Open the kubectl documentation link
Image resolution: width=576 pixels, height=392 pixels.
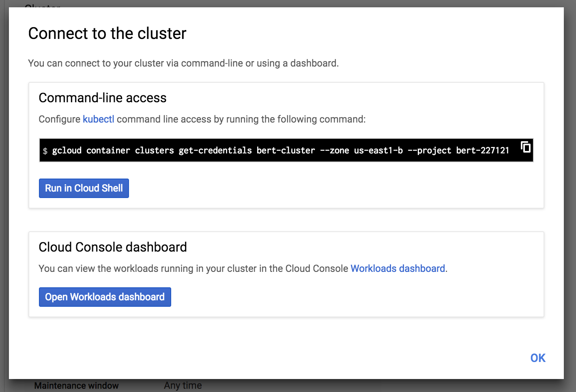[x=98, y=119]
